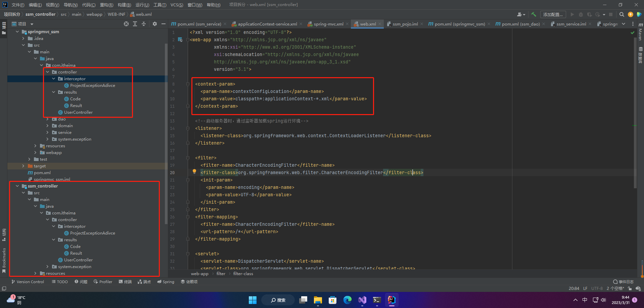Collapse the springmvc_ssm module node

pyautogui.click(x=17, y=32)
